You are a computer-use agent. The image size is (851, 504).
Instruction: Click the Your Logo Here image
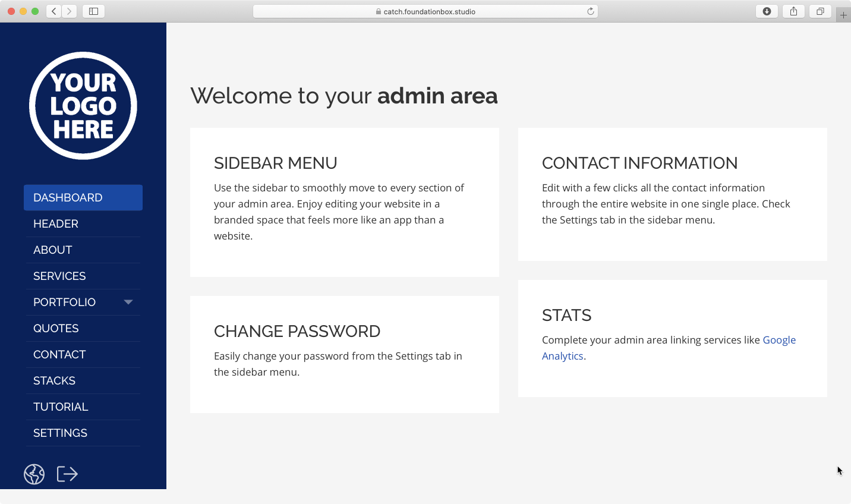[x=83, y=106]
